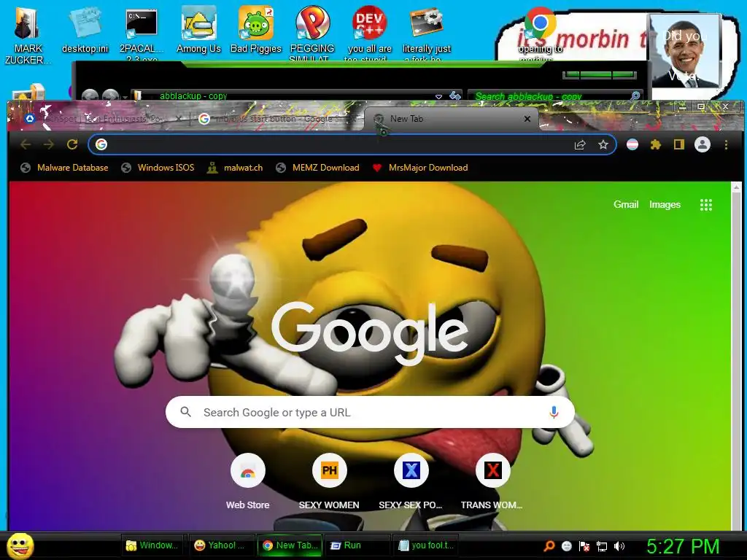This screenshot has height=560, width=747.
Task: Switch to the first Chrome tab
Action: pyautogui.click(x=102, y=119)
